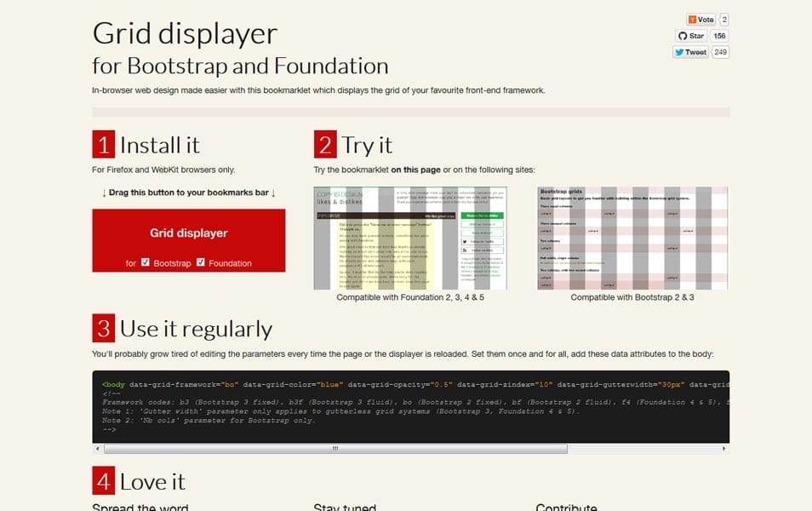Click the GitHub Octocat icon on the Star button

(683, 36)
